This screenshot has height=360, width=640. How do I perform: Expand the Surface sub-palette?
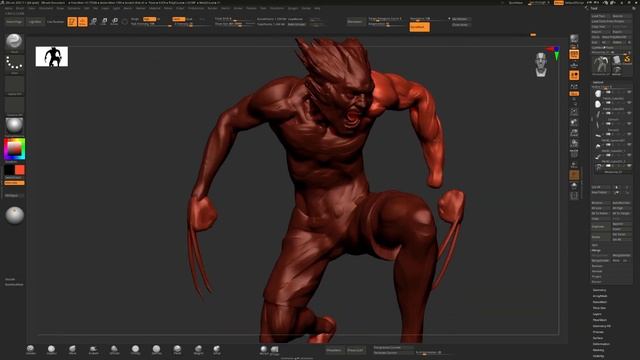pos(598,338)
